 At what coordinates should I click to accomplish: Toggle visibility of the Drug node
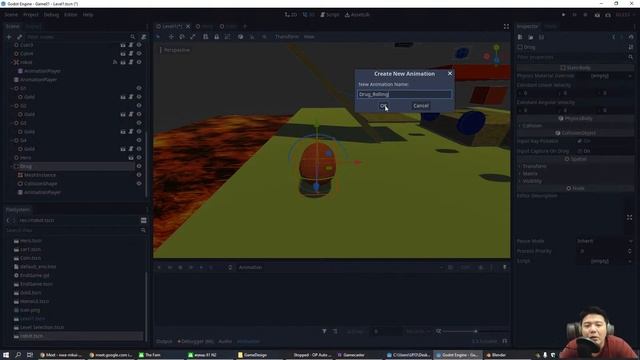[x=139, y=166]
